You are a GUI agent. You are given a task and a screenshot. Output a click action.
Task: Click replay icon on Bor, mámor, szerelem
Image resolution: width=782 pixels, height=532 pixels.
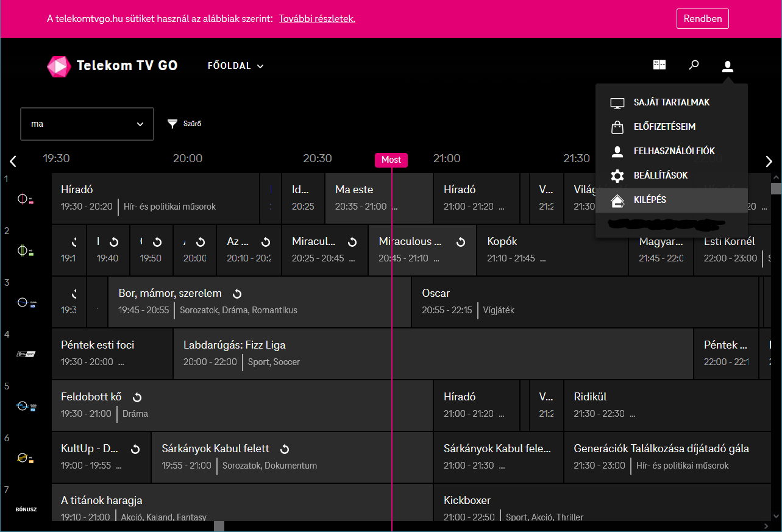click(x=237, y=294)
